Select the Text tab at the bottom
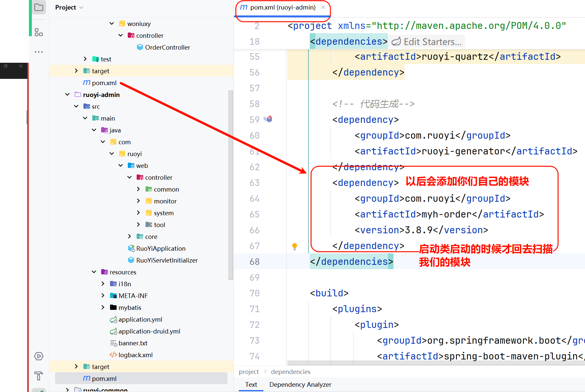585x392 pixels. click(x=251, y=384)
